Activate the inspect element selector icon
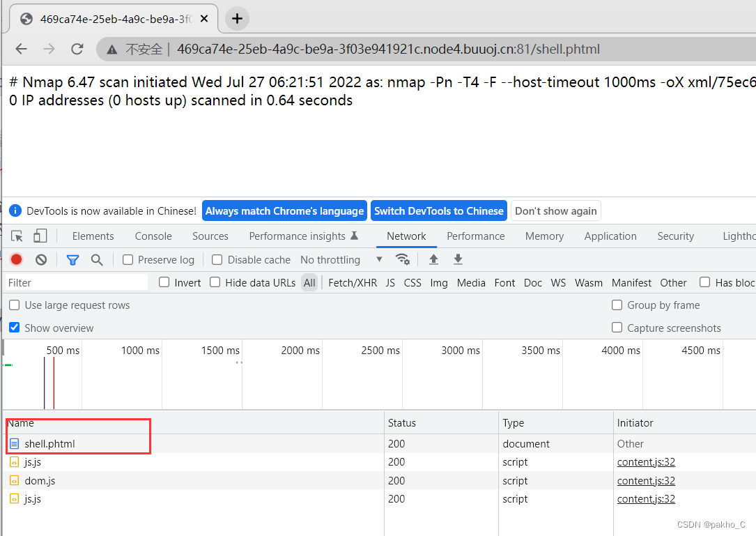Image resolution: width=756 pixels, height=536 pixels. (x=17, y=236)
